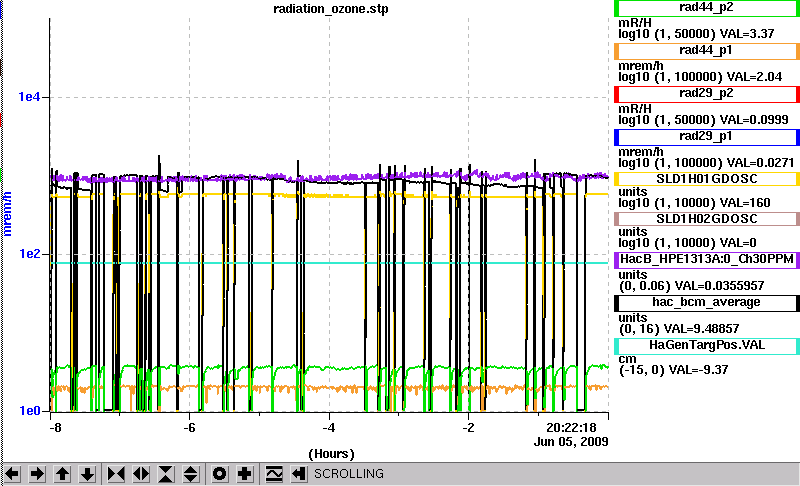Click the (Hours) x-axis unit label
The height and width of the screenshot is (486, 800).
click(x=331, y=454)
